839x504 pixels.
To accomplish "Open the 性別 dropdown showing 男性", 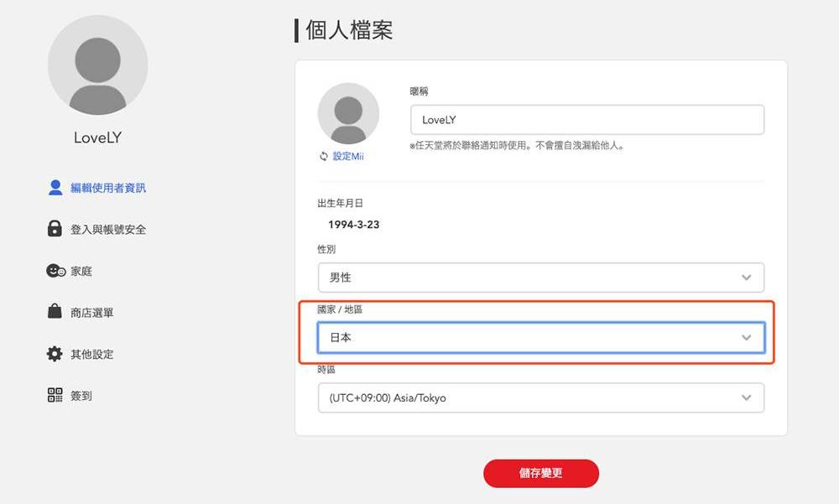I will pos(541,277).
